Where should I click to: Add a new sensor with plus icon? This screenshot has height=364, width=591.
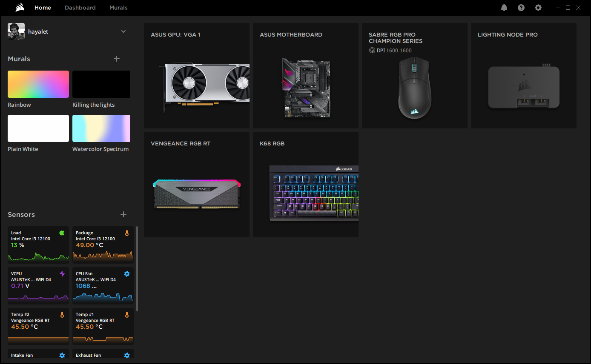pyautogui.click(x=123, y=214)
